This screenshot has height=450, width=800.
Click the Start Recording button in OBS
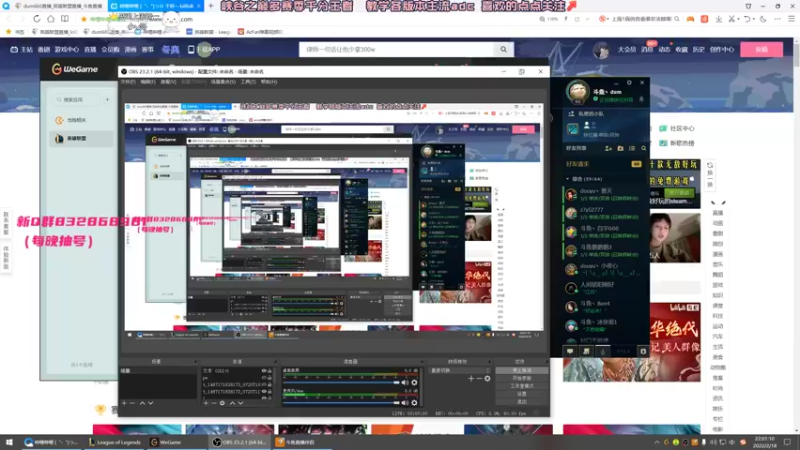pyautogui.click(x=521, y=378)
